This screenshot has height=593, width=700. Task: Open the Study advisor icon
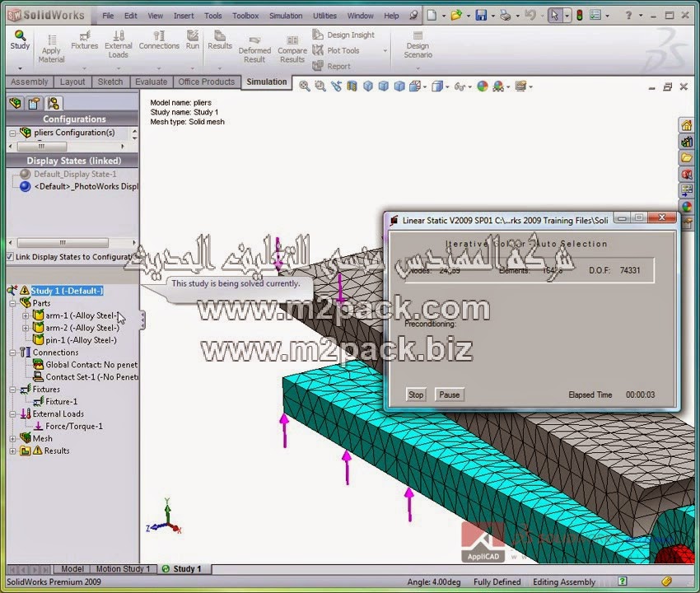click(20, 40)
